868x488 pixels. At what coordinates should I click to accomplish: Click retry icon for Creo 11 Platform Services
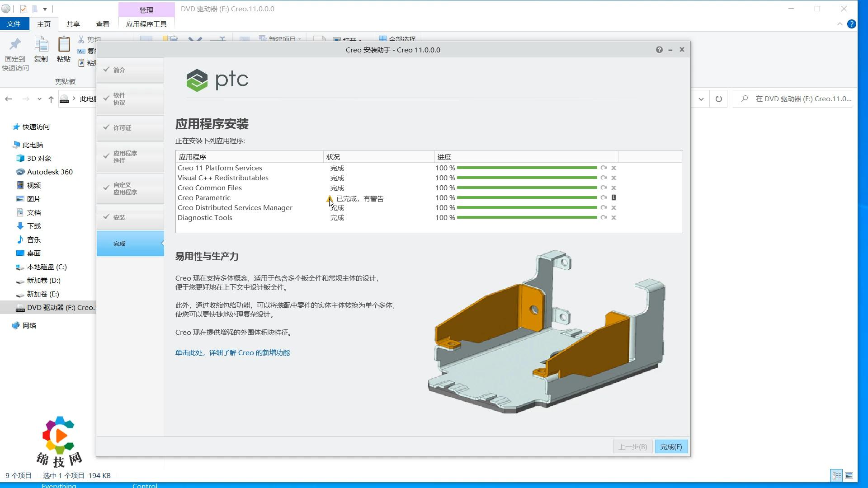[604, 168]
